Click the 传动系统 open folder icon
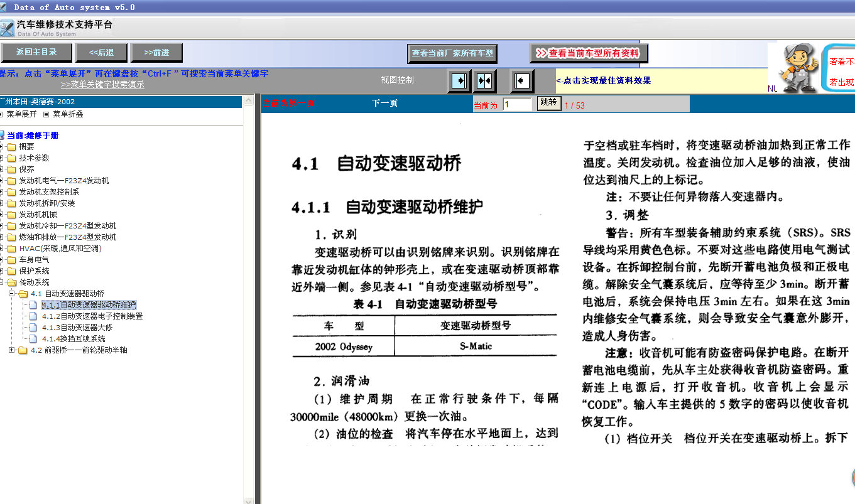Viewport: 855px width, 504px height. [12, 282]
